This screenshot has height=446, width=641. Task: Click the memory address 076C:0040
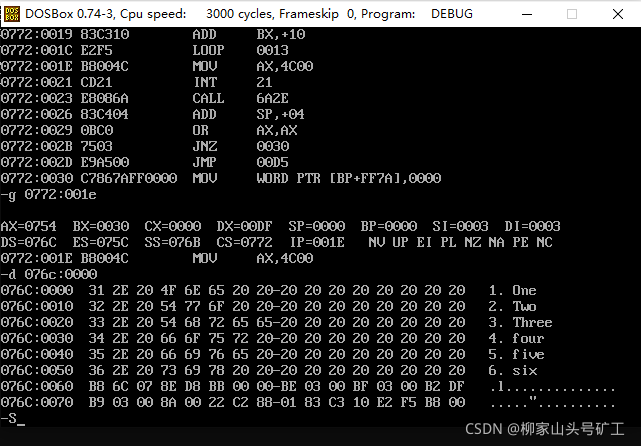tap(37, 354)
